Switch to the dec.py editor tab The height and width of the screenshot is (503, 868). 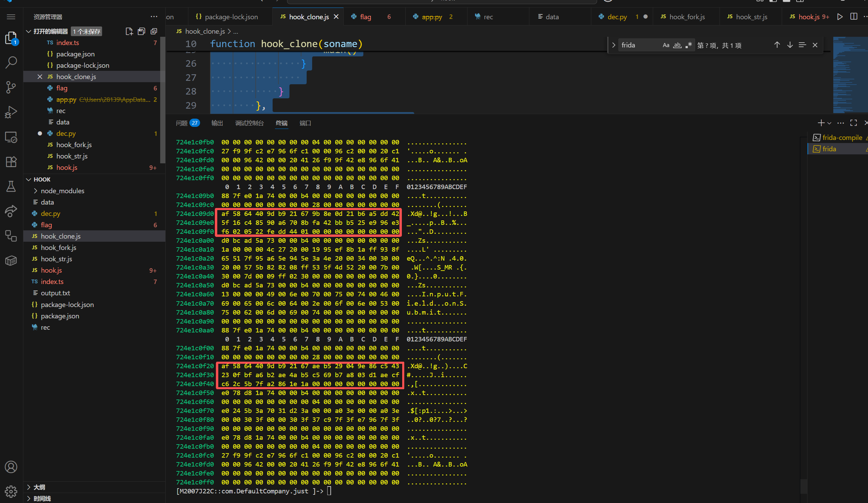click(x=617, y=17)
